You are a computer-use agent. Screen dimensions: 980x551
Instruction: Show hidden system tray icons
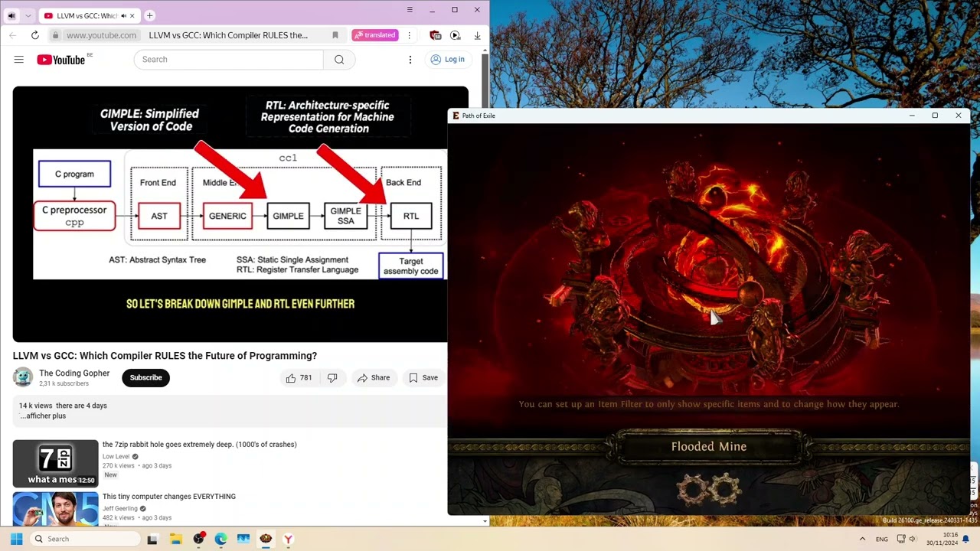(x=862, y=539)
